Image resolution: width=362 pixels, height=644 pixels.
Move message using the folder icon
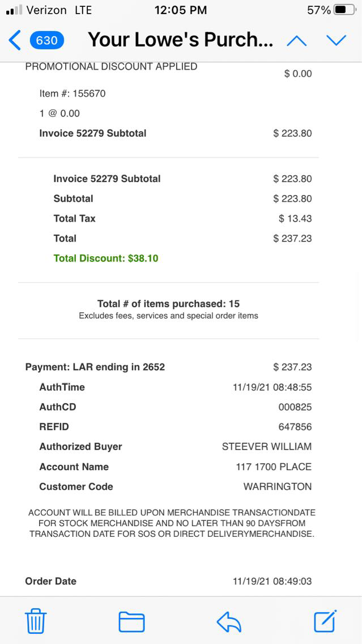point(131,621)
